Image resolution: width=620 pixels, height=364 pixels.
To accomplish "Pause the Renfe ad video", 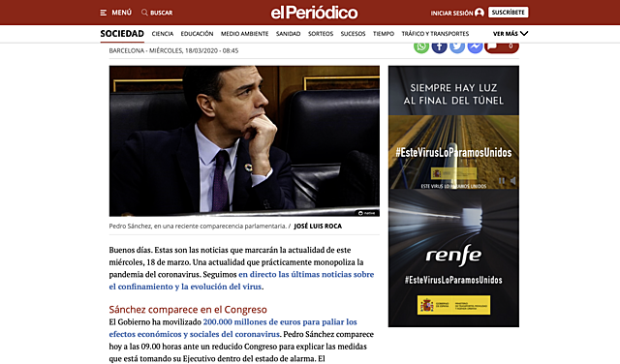I will (x=502, y=181).
